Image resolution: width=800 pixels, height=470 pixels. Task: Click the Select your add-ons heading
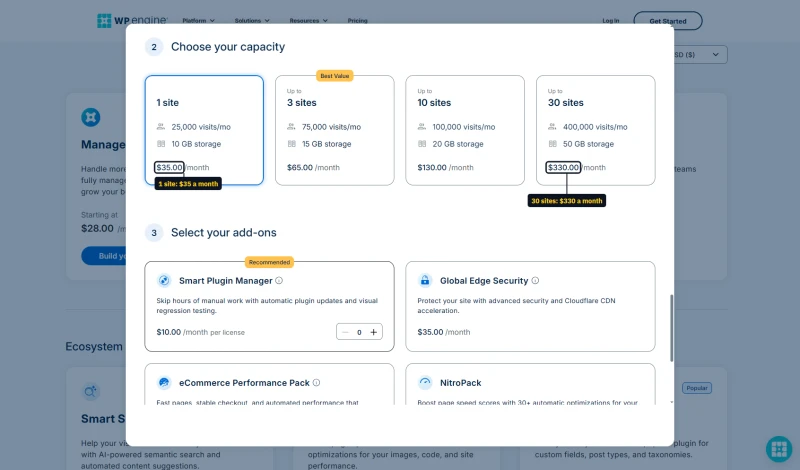pos(223,233)
